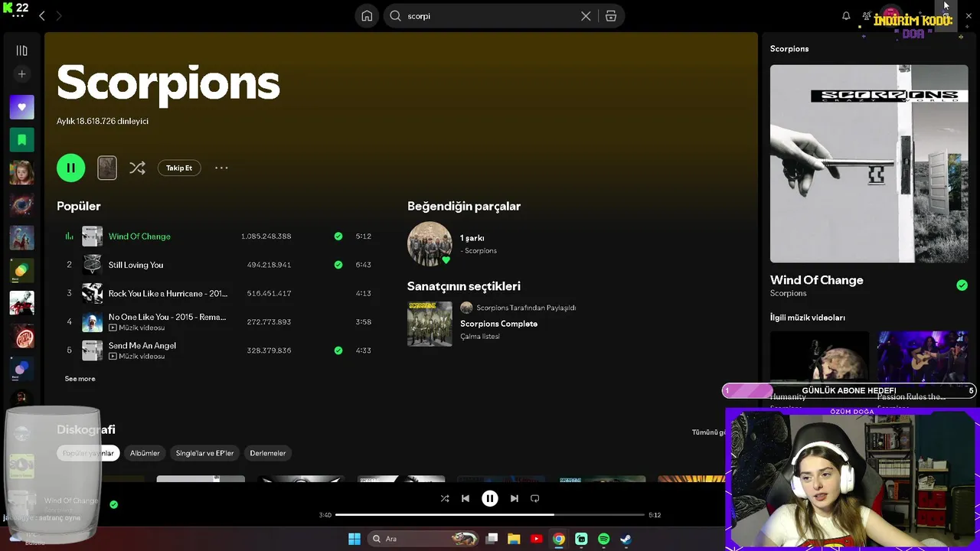Image resolution: width=980 pixels, height=551 pixels.
Task: Skip to next track in player bar
Action: 514,498
